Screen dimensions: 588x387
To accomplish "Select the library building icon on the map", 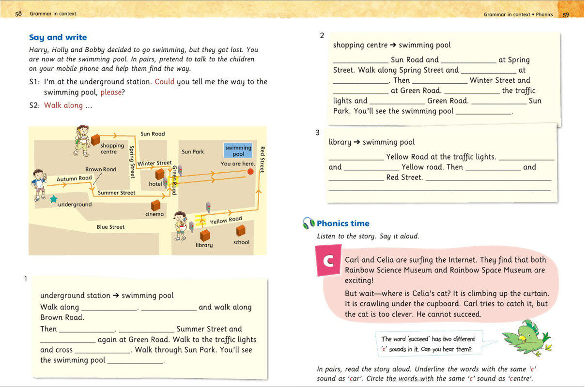I will point(205,235).
